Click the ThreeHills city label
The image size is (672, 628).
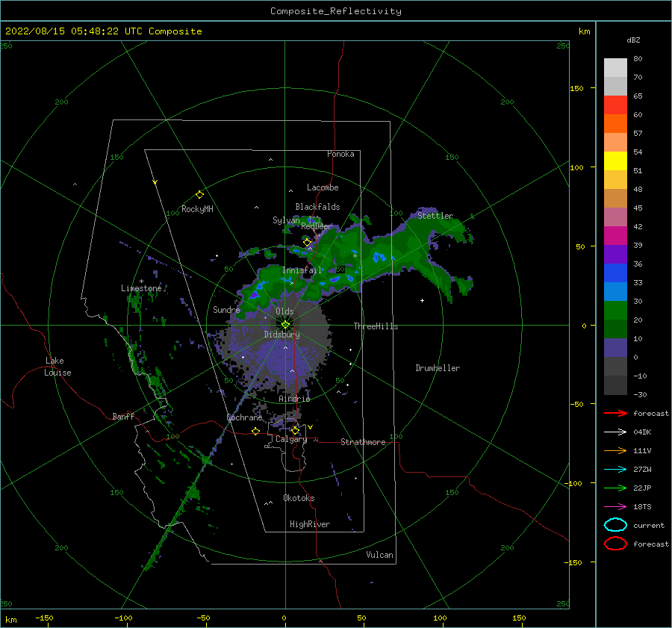click(376, 326)
